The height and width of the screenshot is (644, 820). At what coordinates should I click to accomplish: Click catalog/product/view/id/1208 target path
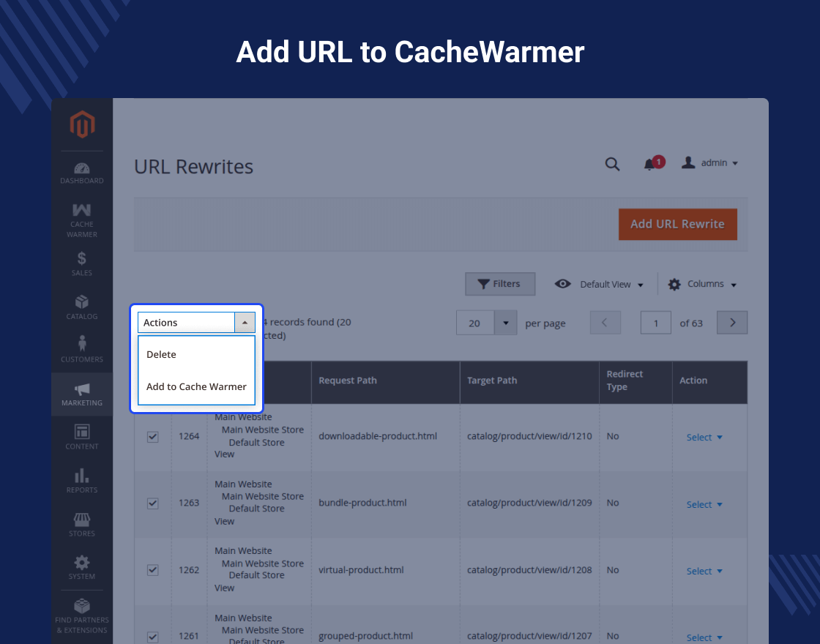pyautogui.click(x=529, y=570)
